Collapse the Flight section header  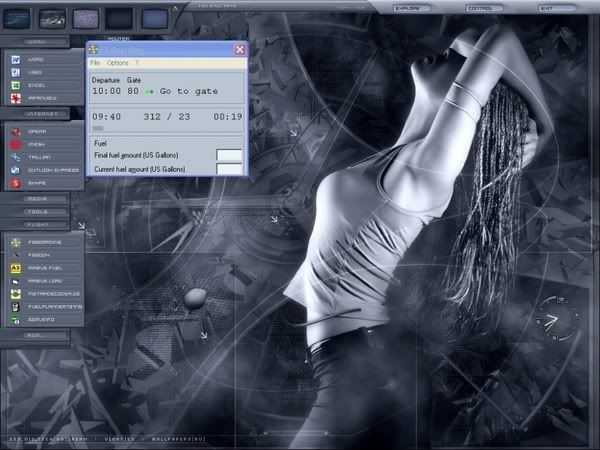tap(35, 225)
